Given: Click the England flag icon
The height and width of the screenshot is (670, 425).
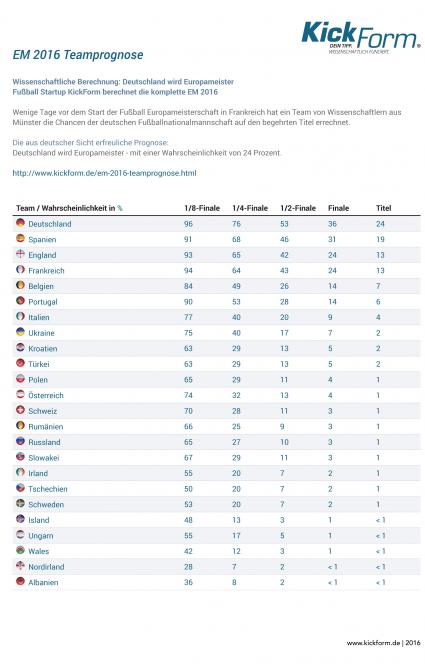Looking at the screenshot, I should point(20,254).
